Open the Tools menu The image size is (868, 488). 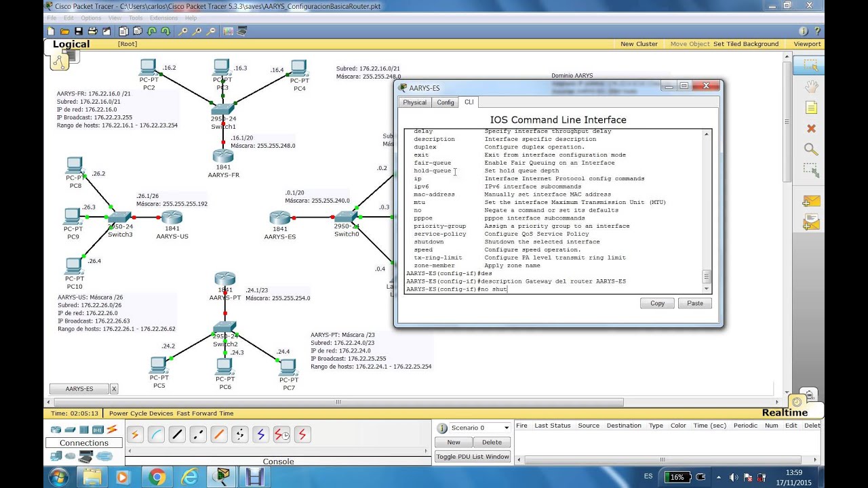pyautogui.click(x=136, y=18)
